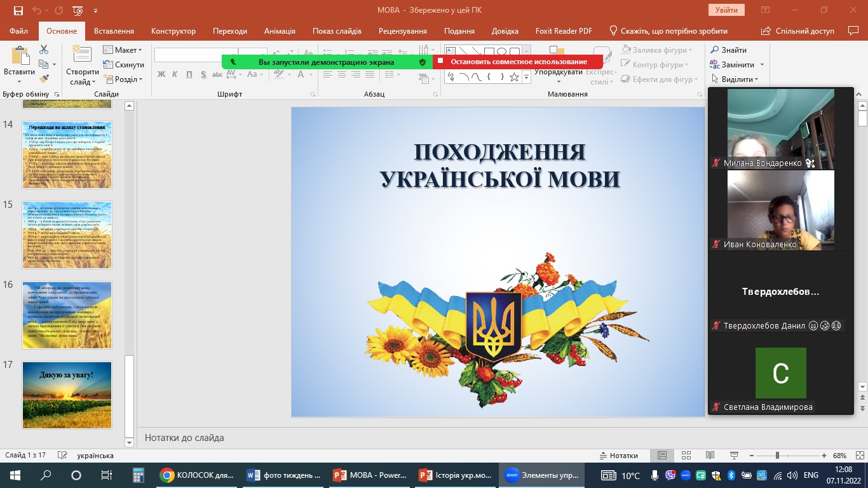Toggle italic К formatting

pyautogui.click(x=175, y=74)
